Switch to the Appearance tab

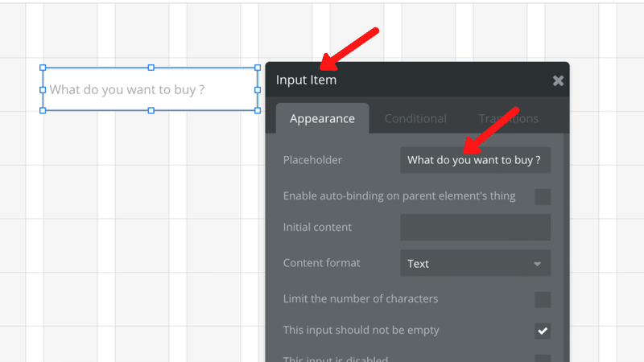[x=322, y=118]
